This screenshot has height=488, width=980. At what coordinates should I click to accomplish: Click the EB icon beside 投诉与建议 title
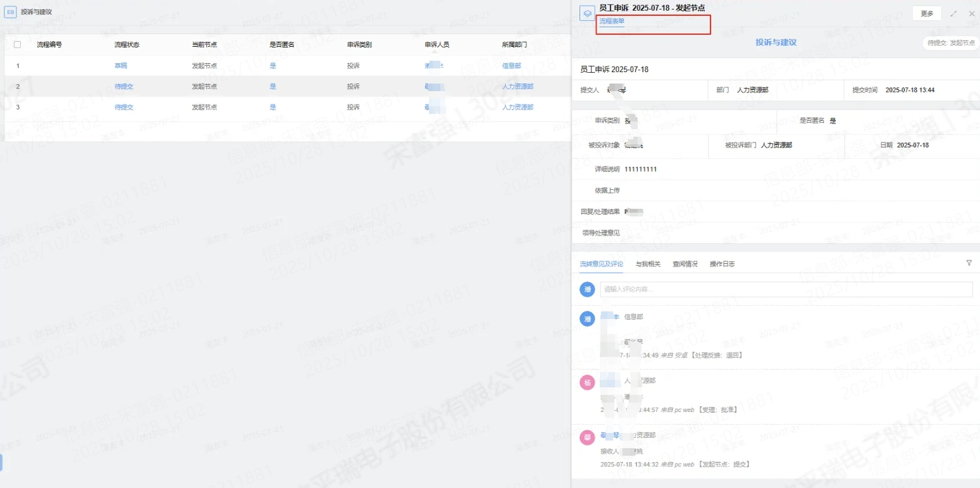tap(10, 12)
